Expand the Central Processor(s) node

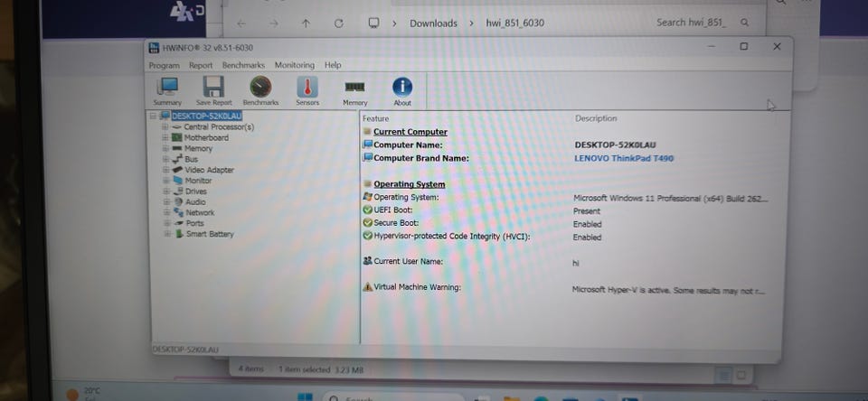[x=165, y=126]
